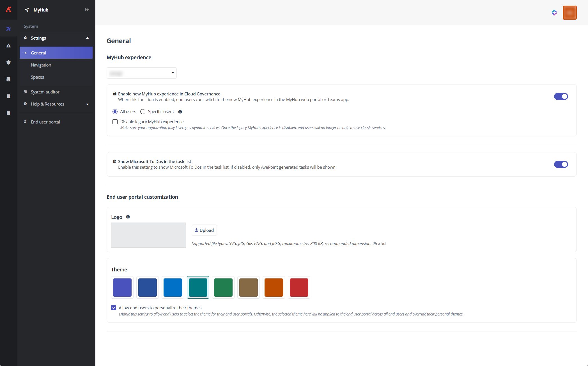The image size is (588, 366).
Task: Open End user portal link
Action: 45,122
